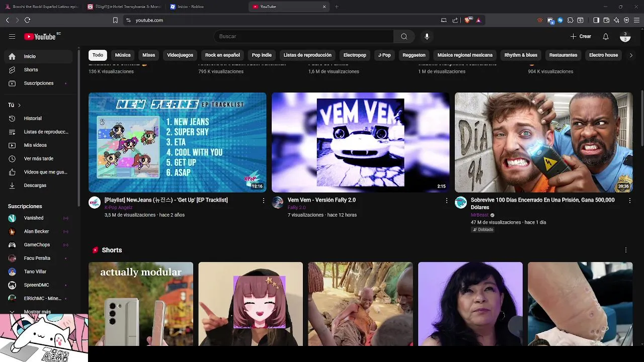Open the MrBeast channel name link

479,215
